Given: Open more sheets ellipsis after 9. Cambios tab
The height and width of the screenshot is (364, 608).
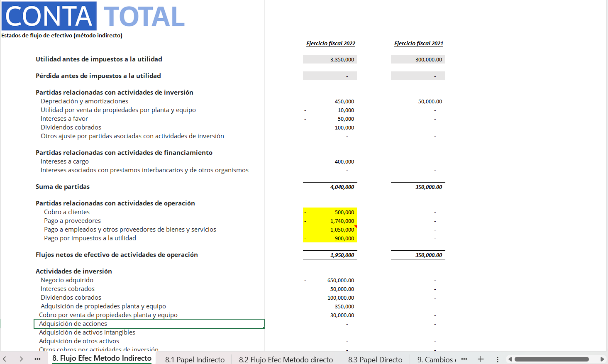Looking at the screenshot, I should point(464,359).
